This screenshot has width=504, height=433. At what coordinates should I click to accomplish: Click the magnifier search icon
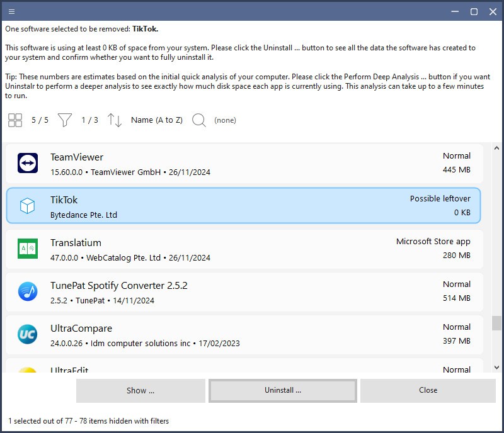pyautogui.click(x=199, y=120)
